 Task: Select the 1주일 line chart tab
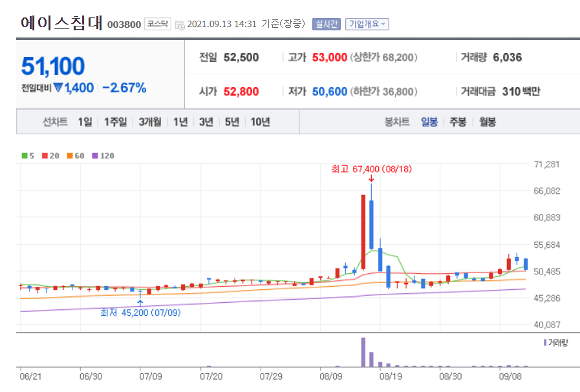115,122
